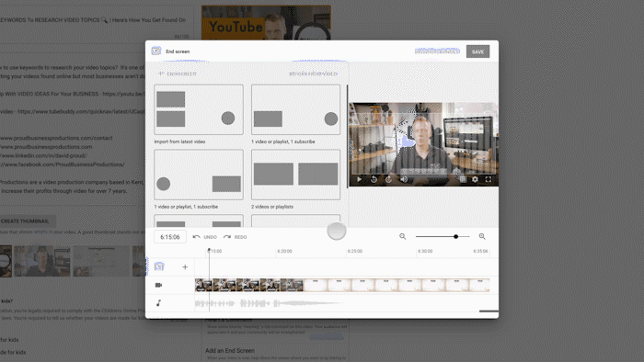
Task: Click the import from video button above templates
Action: tap(314, 74)
